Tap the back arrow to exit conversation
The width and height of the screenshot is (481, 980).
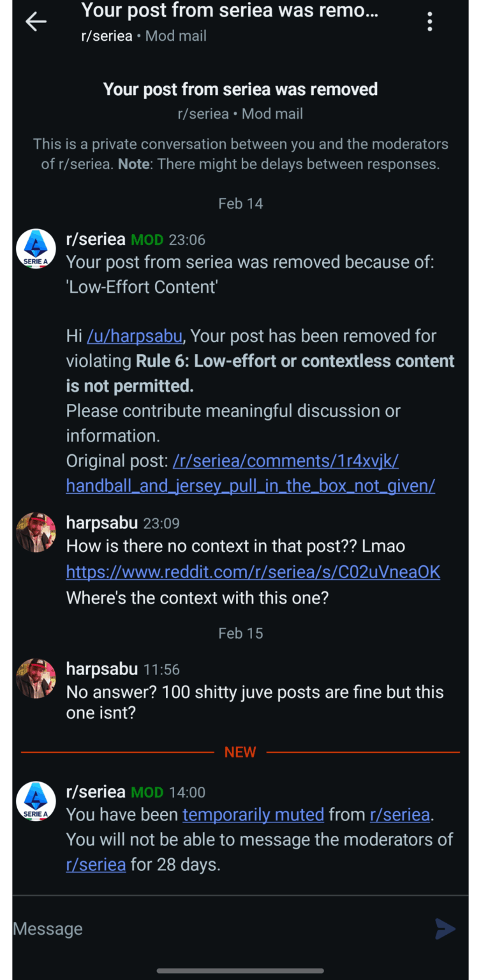[36, 21]
